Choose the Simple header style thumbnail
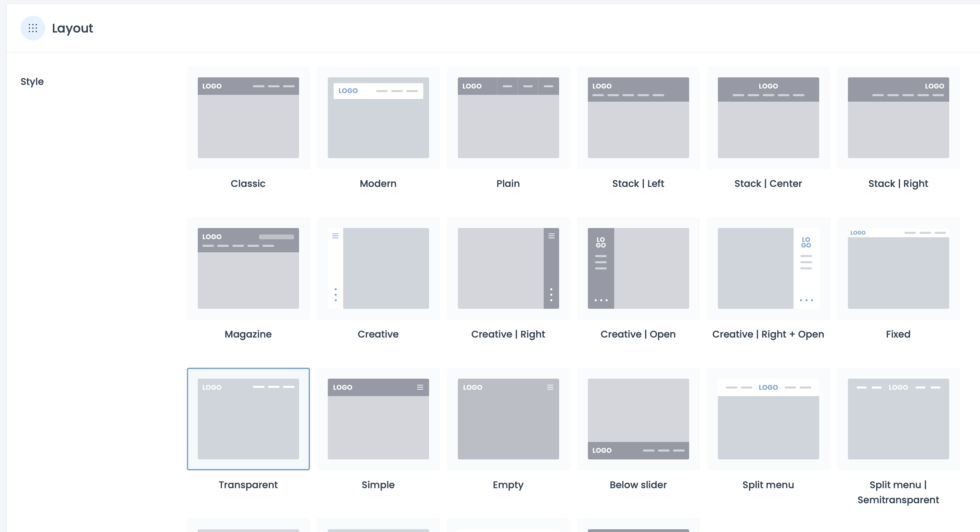This screenshot has height=532, width=980. [x=378, y=419]
